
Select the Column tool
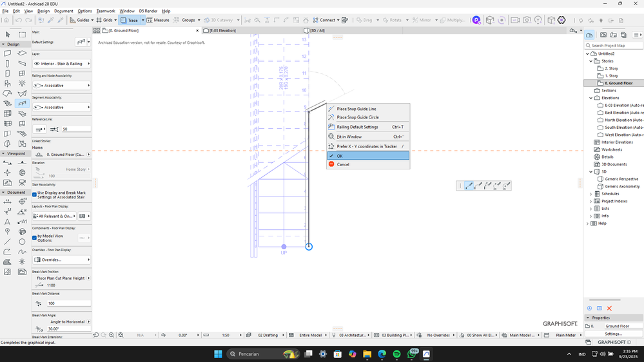7,64
